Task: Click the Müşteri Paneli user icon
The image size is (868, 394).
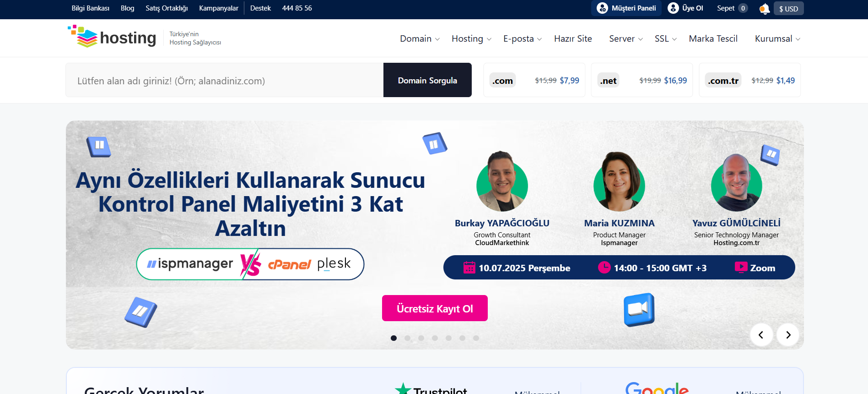Action: point(603,8)
